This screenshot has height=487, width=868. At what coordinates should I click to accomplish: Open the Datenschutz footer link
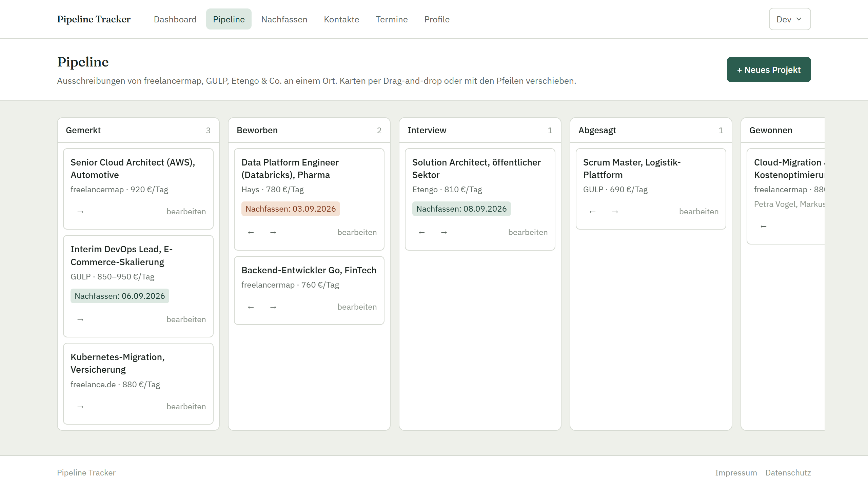pyautogui.click(x=788, y=473)
